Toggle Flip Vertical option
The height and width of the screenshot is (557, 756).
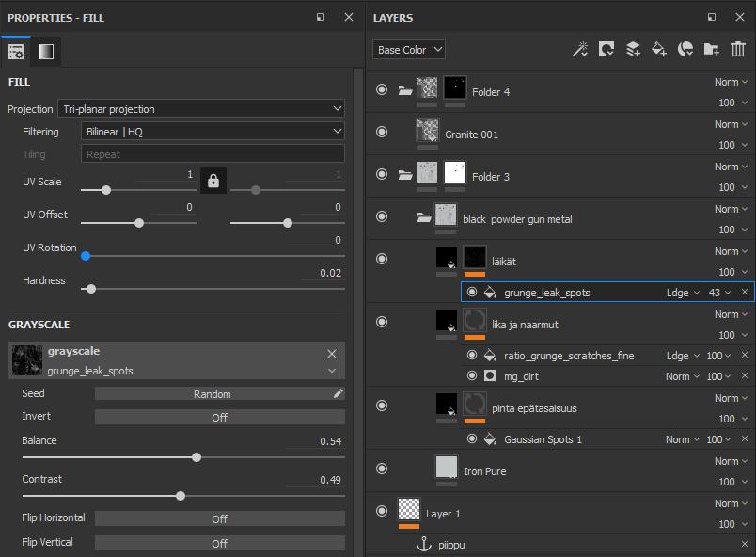220,543
